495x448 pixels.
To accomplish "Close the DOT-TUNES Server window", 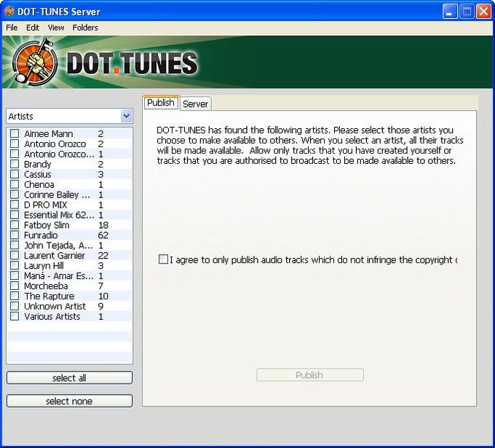I will pos(483,12).
